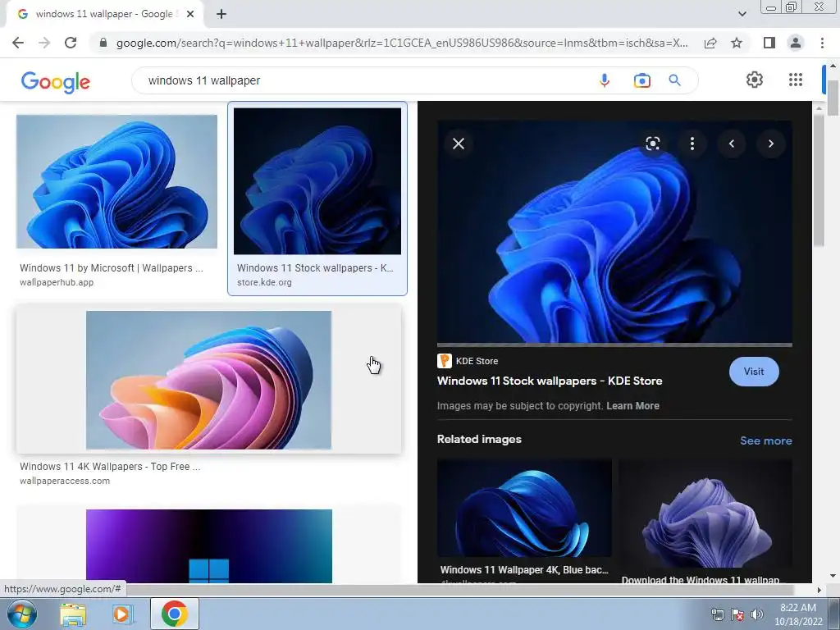Open the Action Center flag tray icon

pyautogui.click(x=737, y=614)
